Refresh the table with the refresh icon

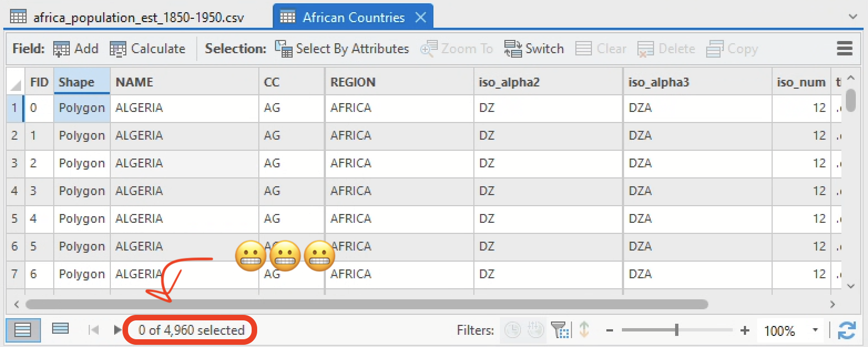click(846, 331)
